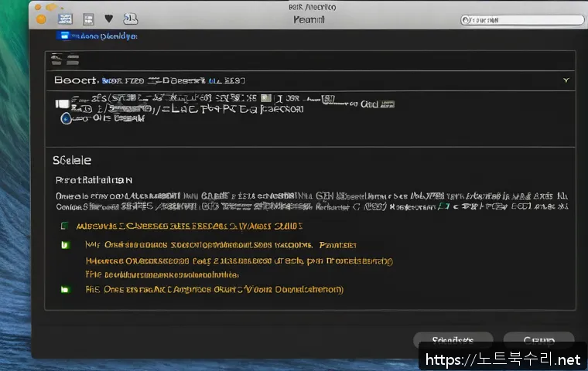Click the small icon beside the 'Gad' label
Screen dimensions: 588x371
391,103
